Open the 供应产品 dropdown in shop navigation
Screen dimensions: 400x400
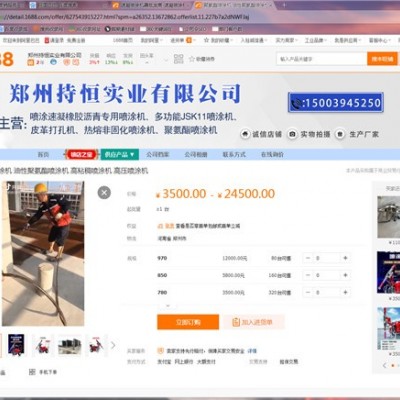120,154
